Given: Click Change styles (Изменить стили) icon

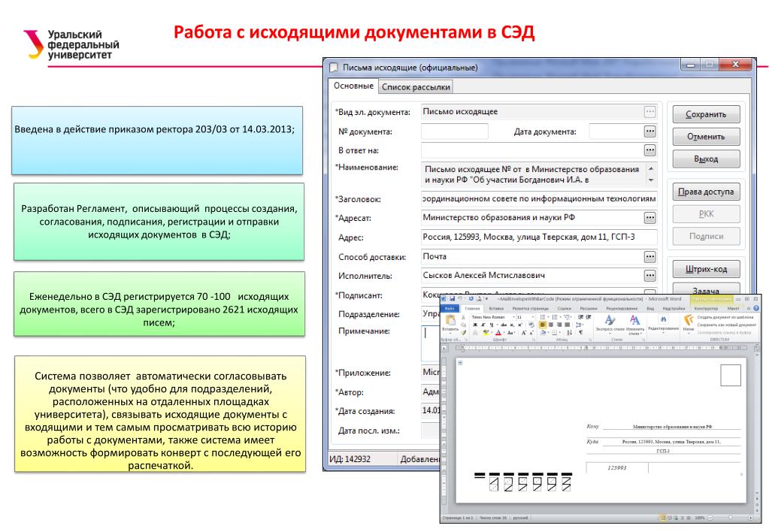Looking at the screenshot, I should click(x=634, y=320).
